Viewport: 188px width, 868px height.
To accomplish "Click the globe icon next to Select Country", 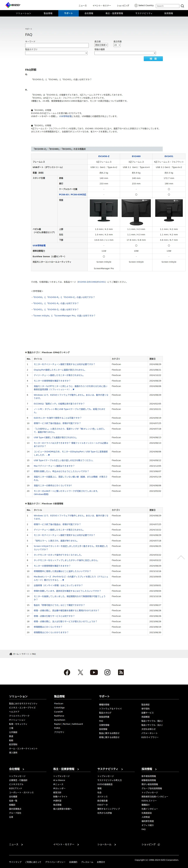I will (x=136, y=5).
